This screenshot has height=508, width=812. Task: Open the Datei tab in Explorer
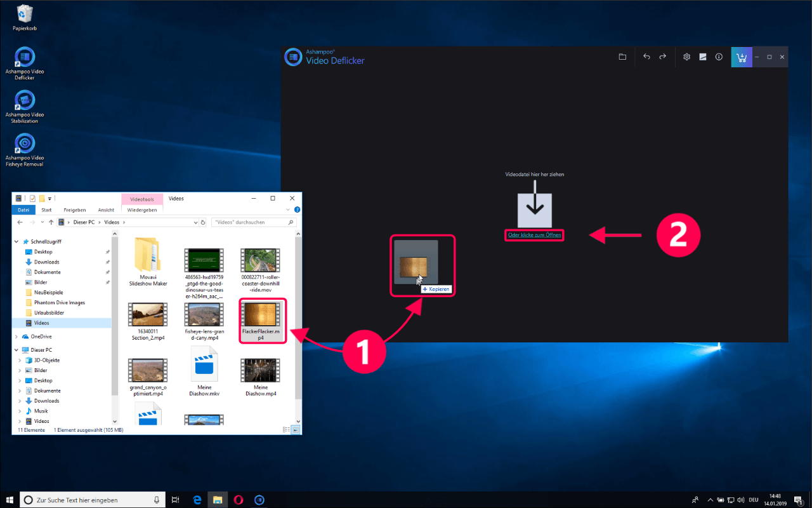(x=23, y=210)
